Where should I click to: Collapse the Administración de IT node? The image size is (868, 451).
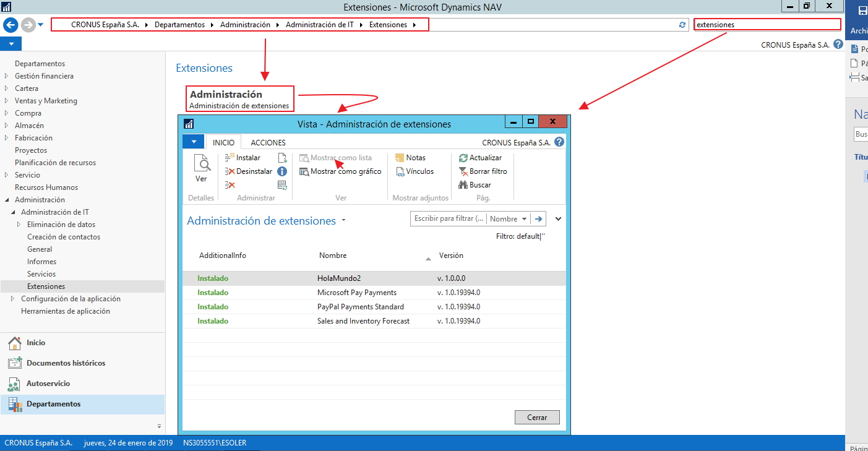[x=13, y=212]
